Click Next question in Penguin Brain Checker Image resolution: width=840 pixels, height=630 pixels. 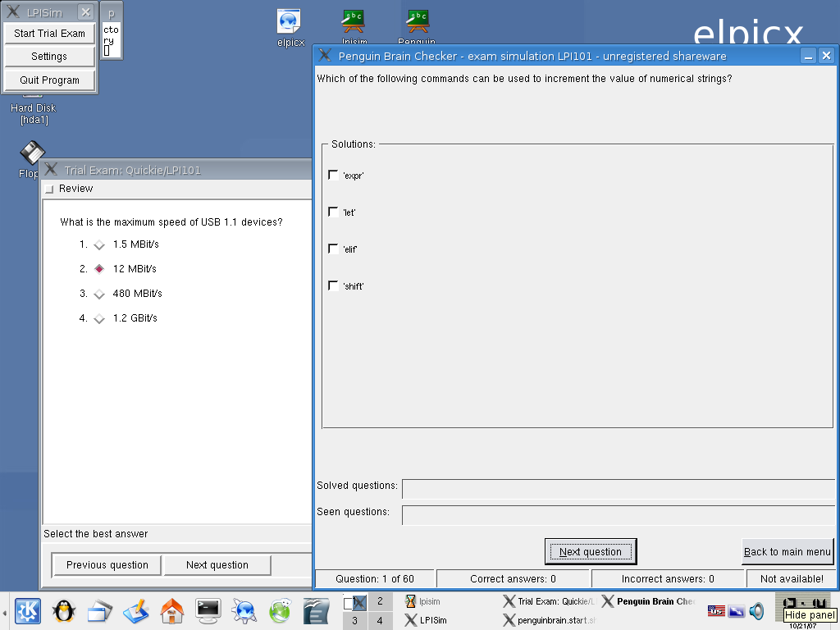pos(591,552)
